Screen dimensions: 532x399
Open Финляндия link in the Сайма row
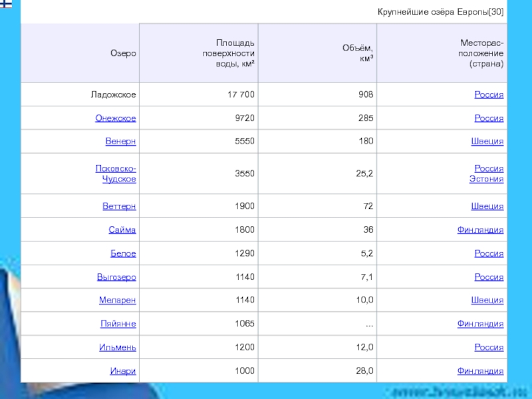click(480, 230)
